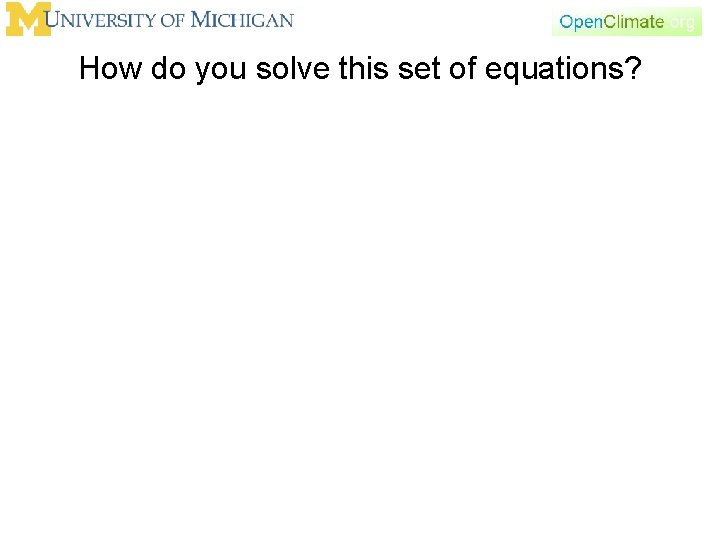Click the word "OF" in the header wordmark

point(174,20)
